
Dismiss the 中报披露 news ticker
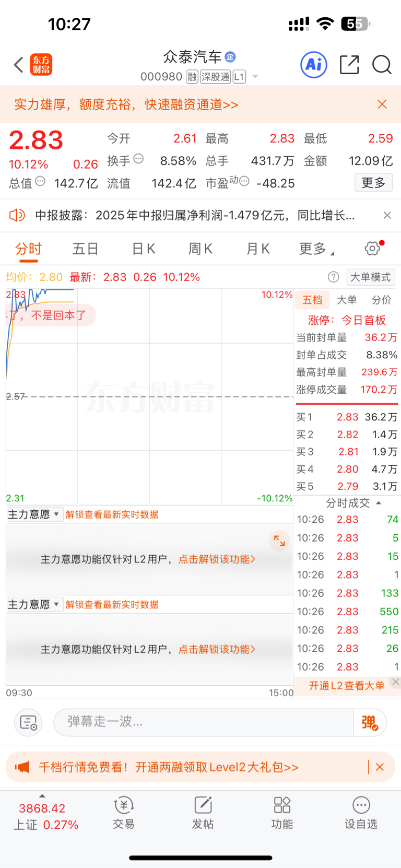coord(387,215)
